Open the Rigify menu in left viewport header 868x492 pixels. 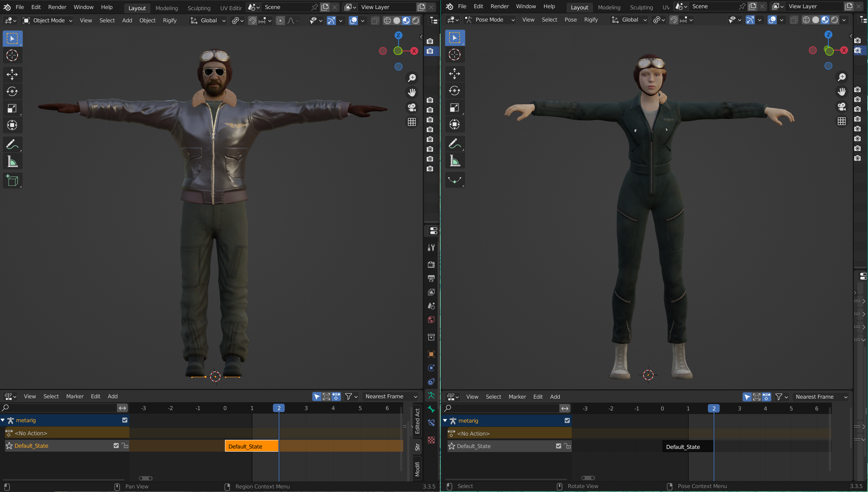coord(170,20)
